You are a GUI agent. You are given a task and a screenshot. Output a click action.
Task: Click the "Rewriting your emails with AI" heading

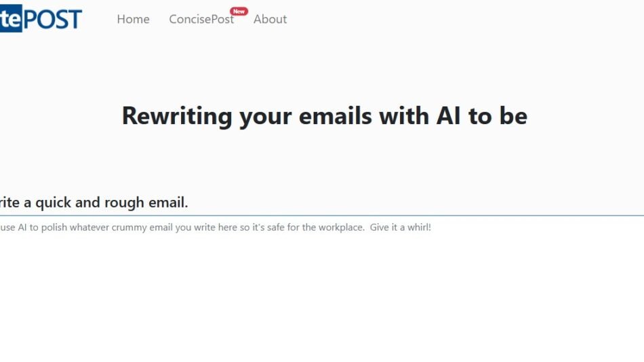(x=324, y=116)
